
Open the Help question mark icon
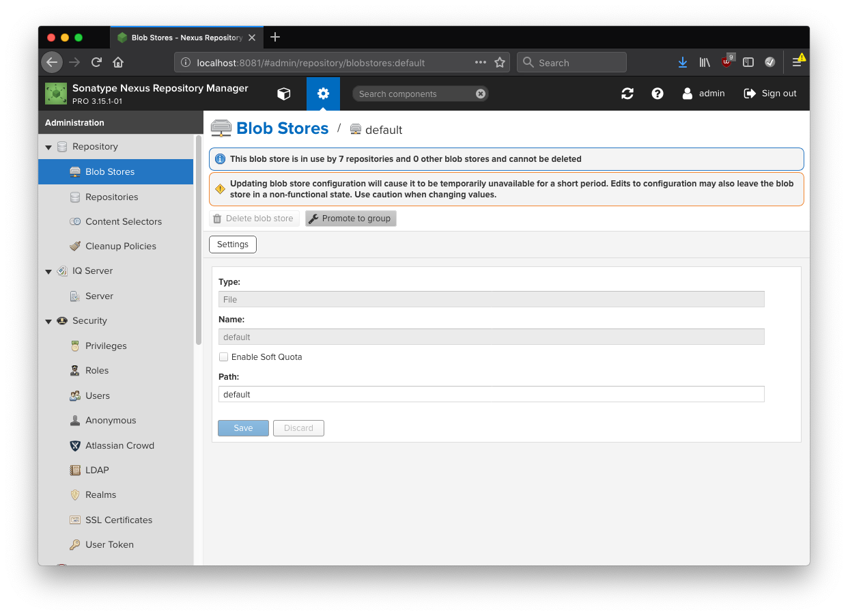click(658, 94)
